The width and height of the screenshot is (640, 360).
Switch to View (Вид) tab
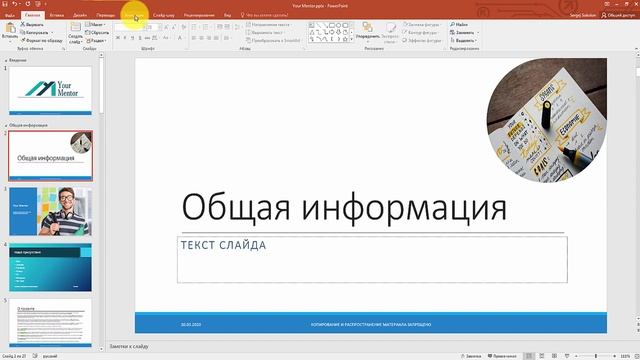227,15
